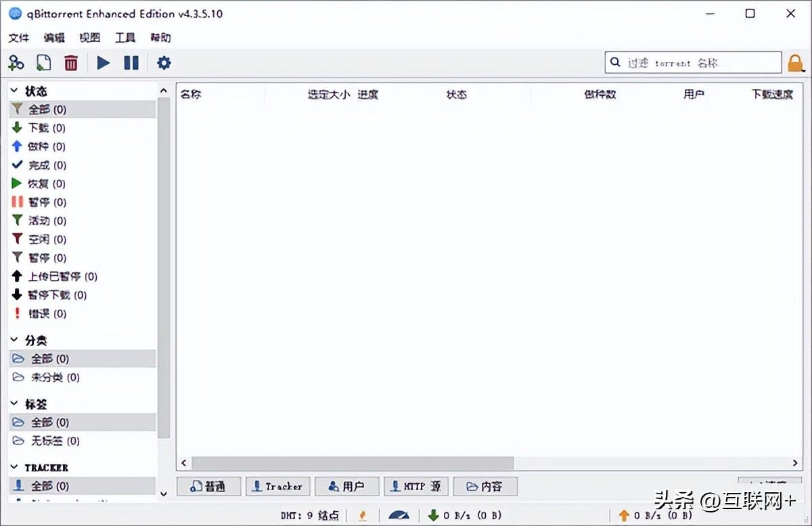The image size is (812, 526).
Task: Switch to the HTTP 源 bottom tab
Action: click(x=416, y=486)
